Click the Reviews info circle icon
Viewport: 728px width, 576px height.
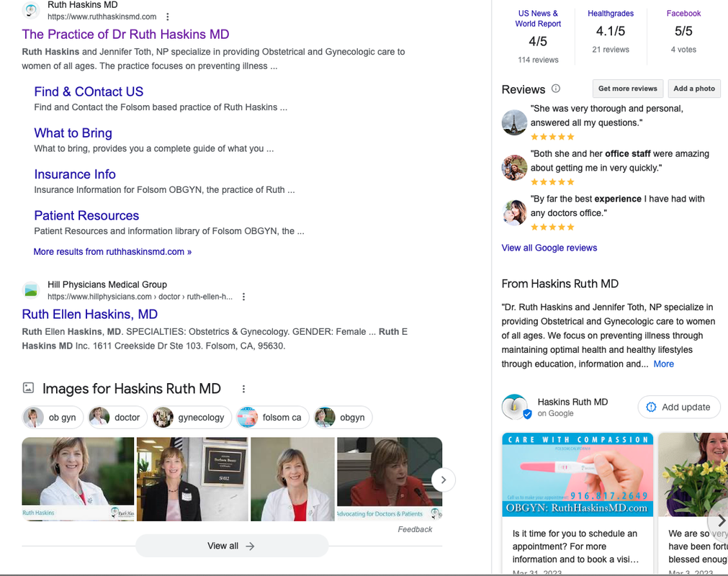pyautogui.click(x=556, y=89)
